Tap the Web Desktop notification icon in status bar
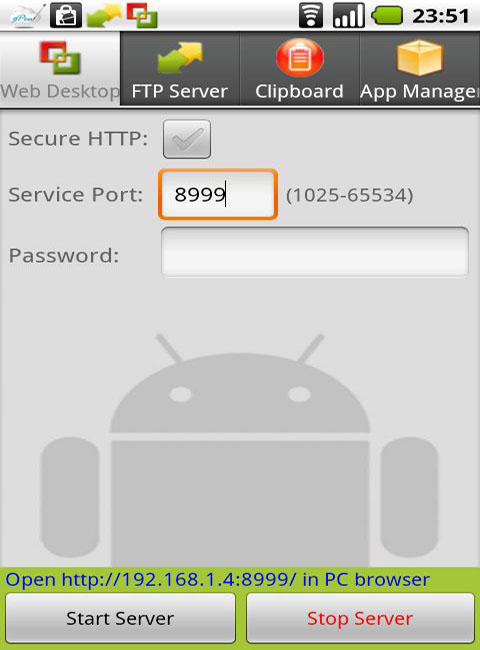 [x=142, y=15]
